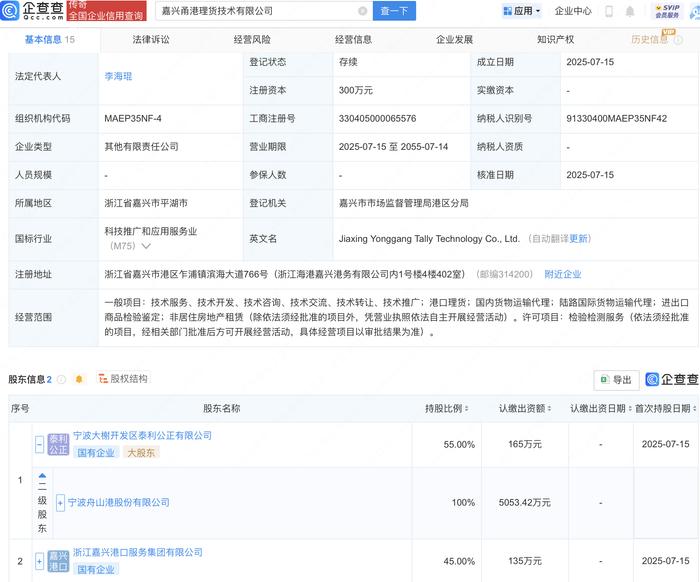The width and height of the screenshot is (700, 582).
Task: Open legal representative 李海琨 link
Action: 118,76
